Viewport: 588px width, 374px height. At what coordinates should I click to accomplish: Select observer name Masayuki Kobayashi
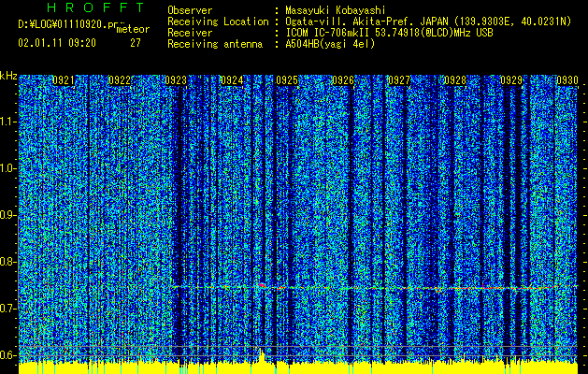click(x=335, y=10)
